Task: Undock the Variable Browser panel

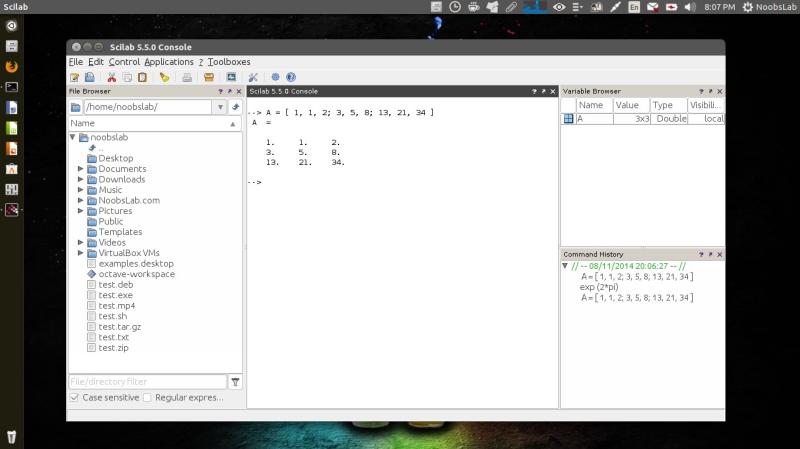Action: [710, 91]
